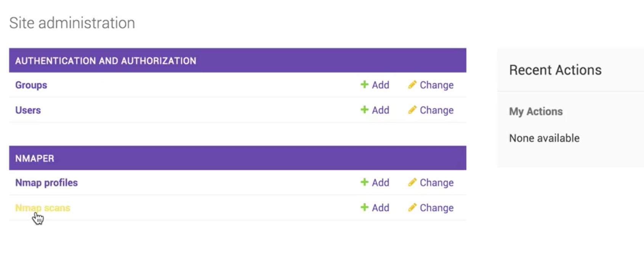Select the Change text for Users
The width and height of the screenshot is (644, 254).
(x=437, y=110)
